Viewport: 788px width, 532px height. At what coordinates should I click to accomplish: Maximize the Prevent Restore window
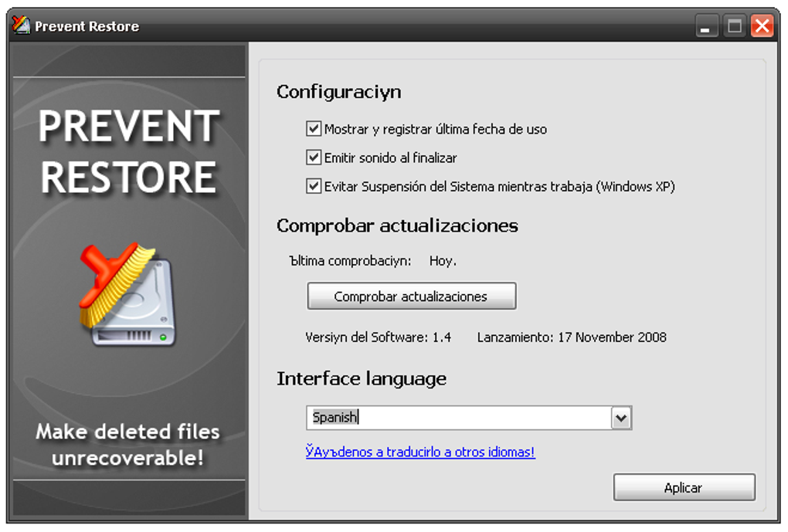pos(734,25)
